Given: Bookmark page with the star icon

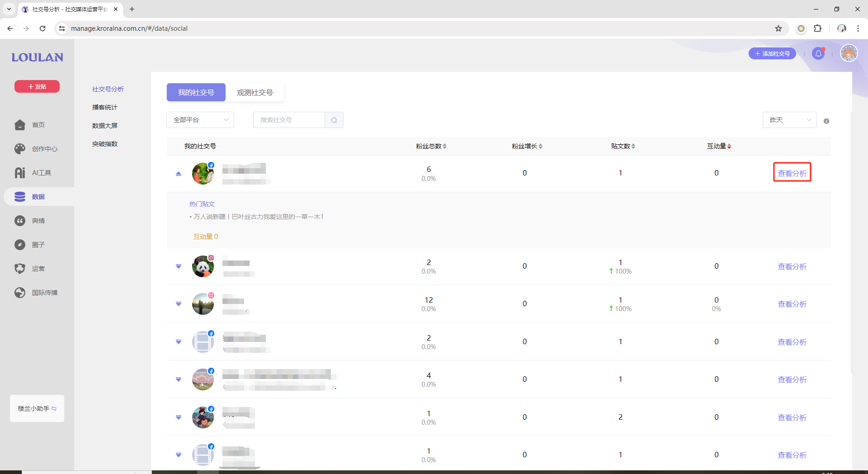Looking at the screenshot, I should (778, 28).
